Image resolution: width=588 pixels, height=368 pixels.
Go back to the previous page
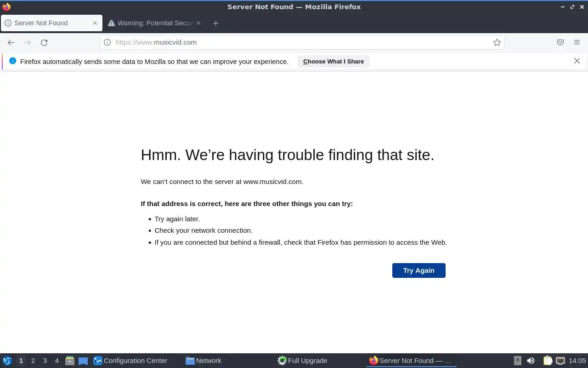pyautogui.click(x=11, y=42)
